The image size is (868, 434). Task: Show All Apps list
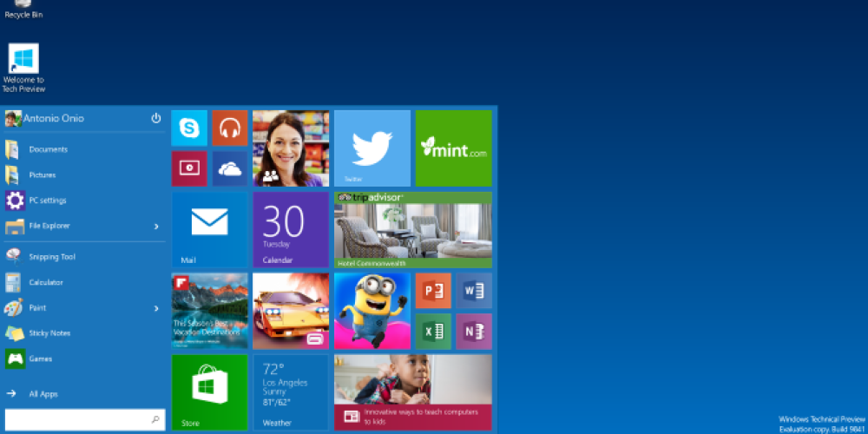[x=43, y=394]
